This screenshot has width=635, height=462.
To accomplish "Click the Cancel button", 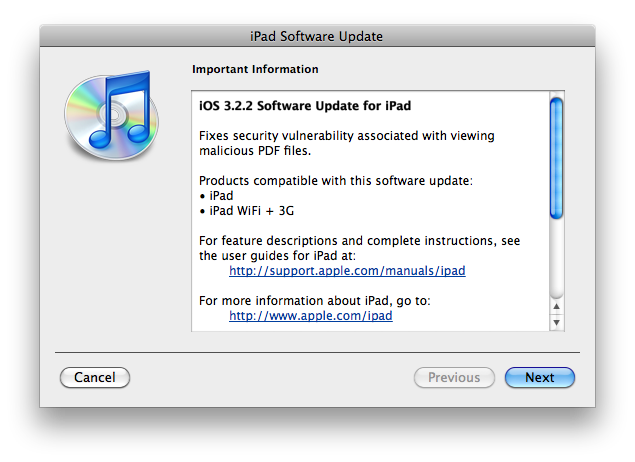I will pos(95,377).
